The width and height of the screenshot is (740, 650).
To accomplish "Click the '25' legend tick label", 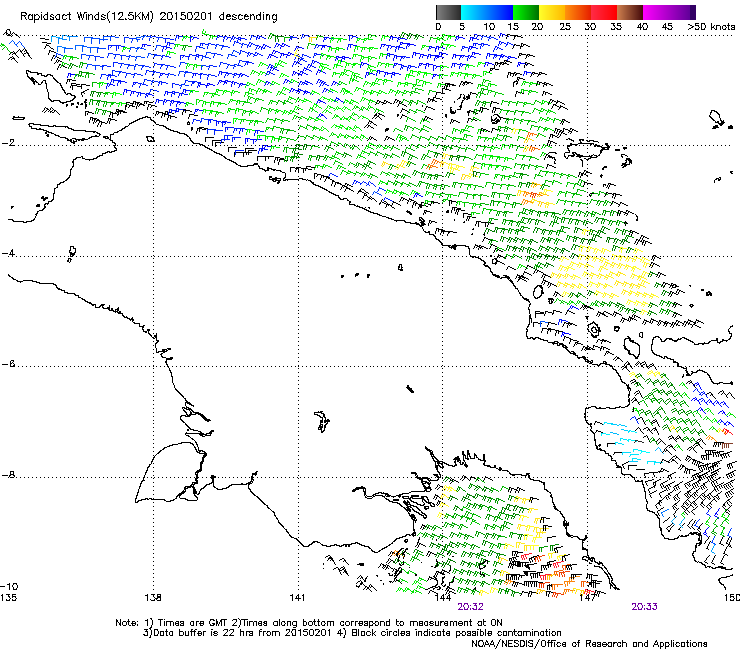I will (565, 27).
